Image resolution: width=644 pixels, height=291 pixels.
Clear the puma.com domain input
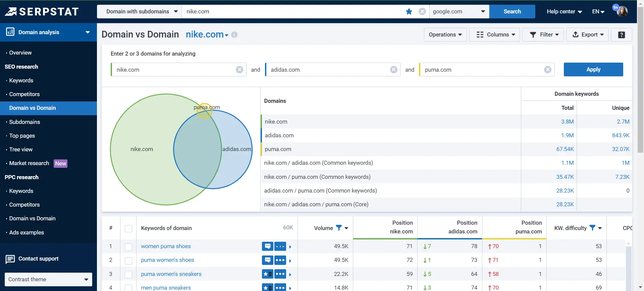coord(548,70)
